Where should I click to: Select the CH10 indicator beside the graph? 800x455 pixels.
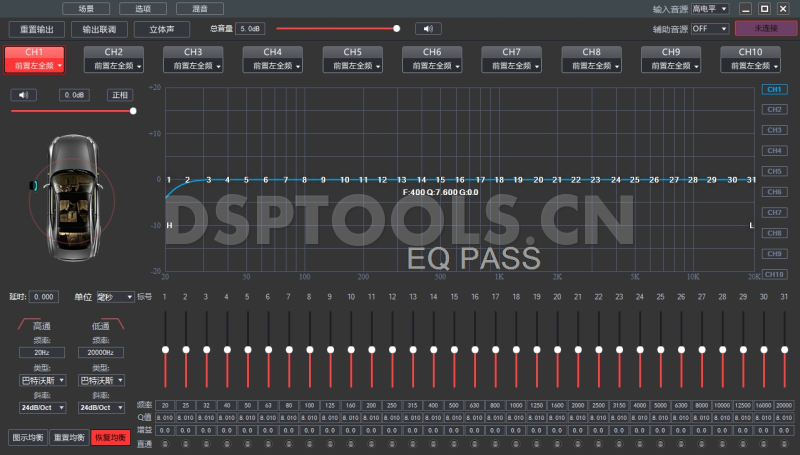(773, 274)
